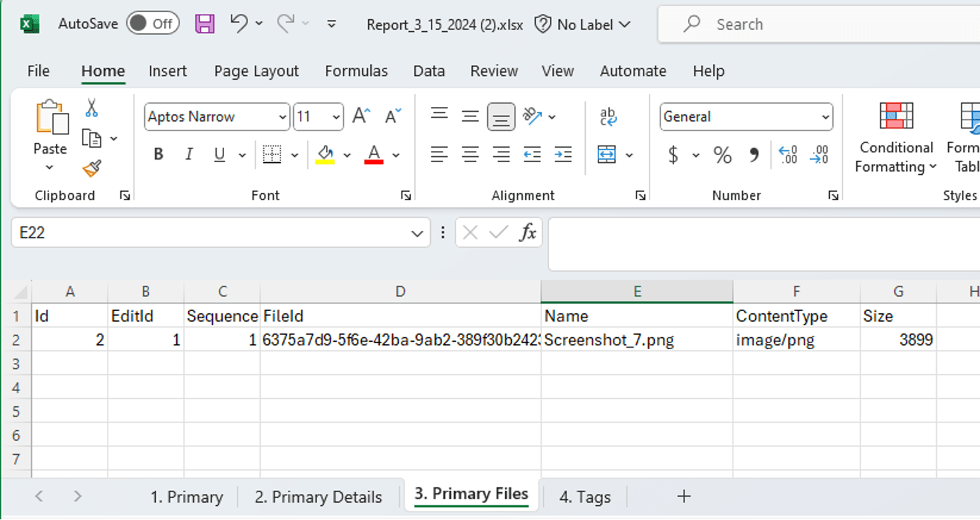Click Percent Style icon
Image resolution: width=980 pixels, height=520 pixels.
pyautogui.click(x=723, y=155)
